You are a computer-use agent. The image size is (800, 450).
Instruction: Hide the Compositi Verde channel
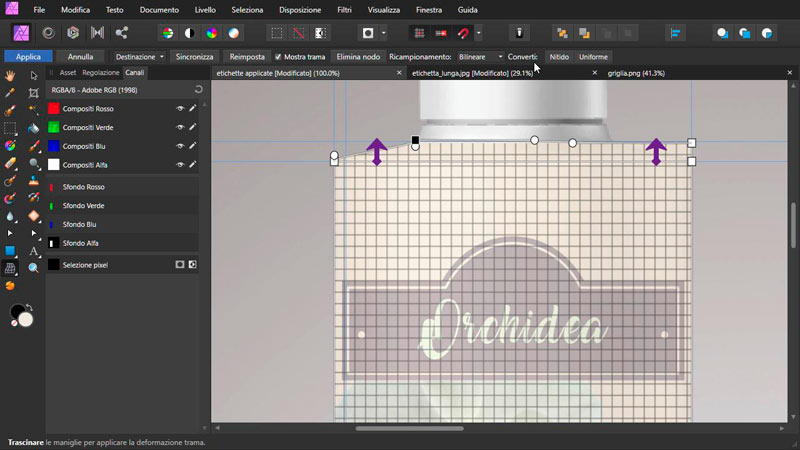pyautogui.click(x=180, y=128)
